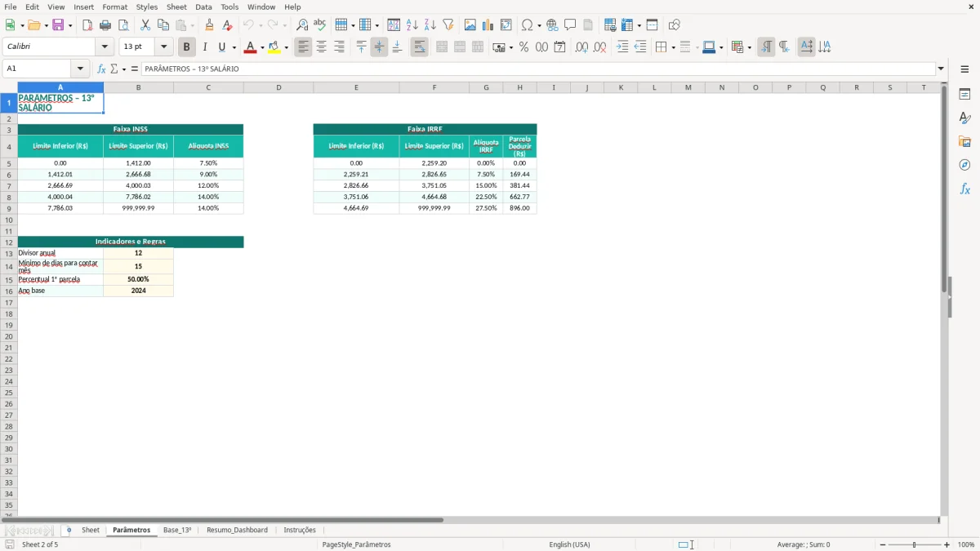Toggle Underline formatting
This screenshot has height=551, width=980.
pyautogui.click(x=222, y=47)
